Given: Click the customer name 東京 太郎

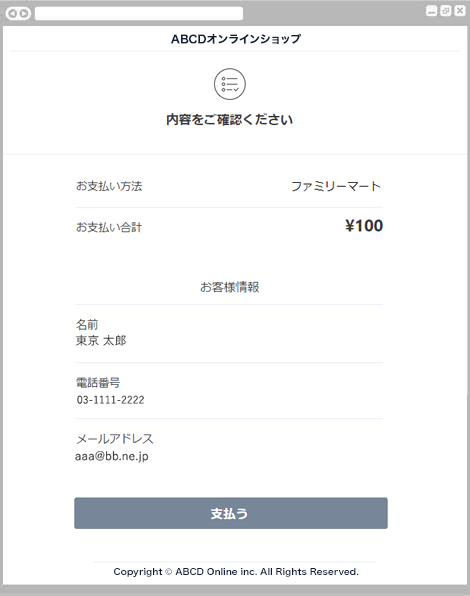Looking at the screenshot, I should [101, 341].
